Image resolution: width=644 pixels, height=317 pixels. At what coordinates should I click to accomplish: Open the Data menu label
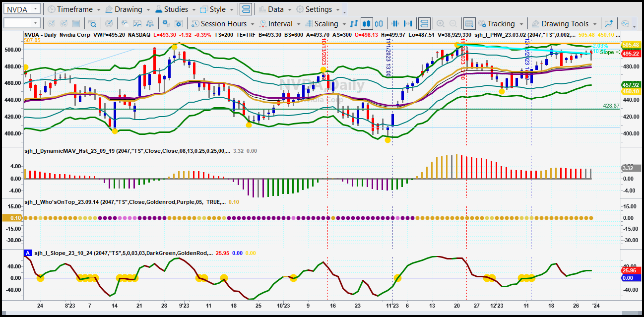click(x=276, y=9)
